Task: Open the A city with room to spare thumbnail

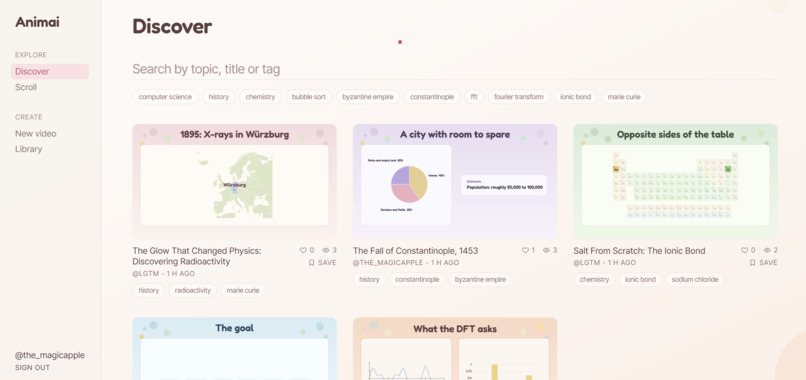Action: coord(455,181)
